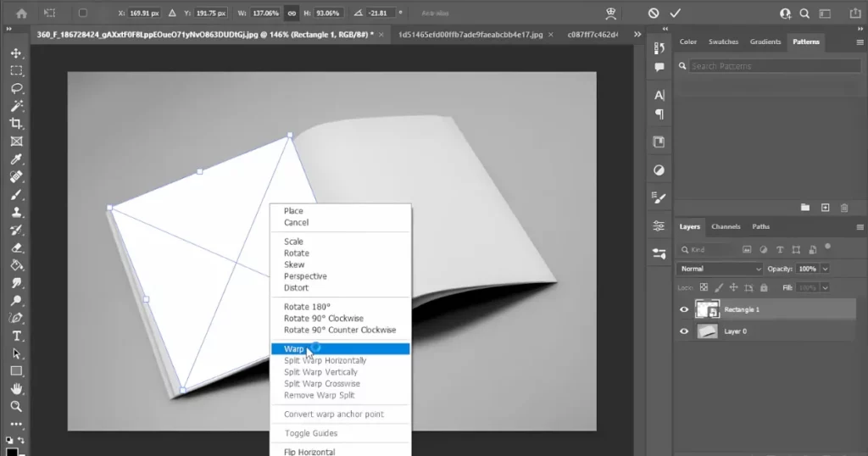Image resolution: width=868 pixels, height=456 pixels.
Task: Choose Distort from the context menu
Action: pyautogui.click(x=296, y=288)
